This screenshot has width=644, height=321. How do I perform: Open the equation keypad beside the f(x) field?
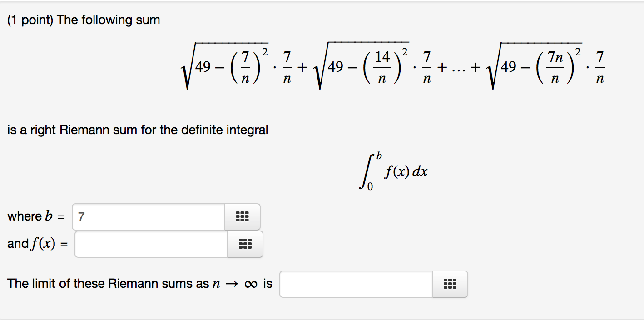click(x=245, y=244)
